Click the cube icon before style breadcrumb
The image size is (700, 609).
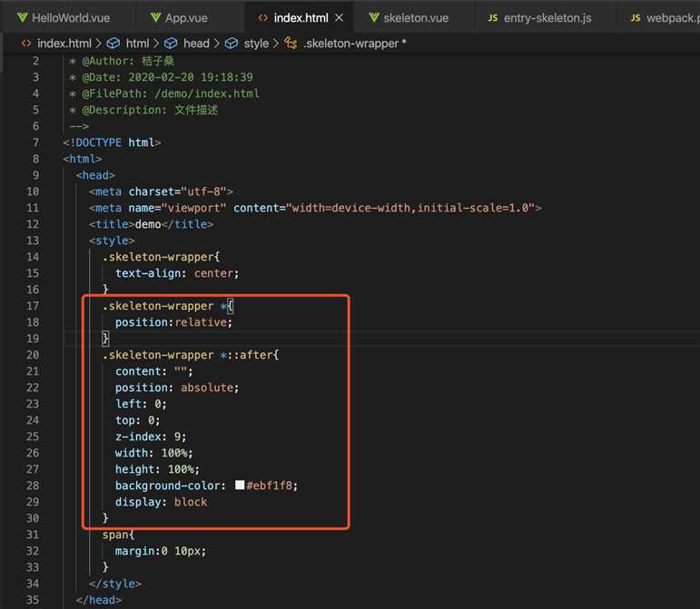(232, 44)
